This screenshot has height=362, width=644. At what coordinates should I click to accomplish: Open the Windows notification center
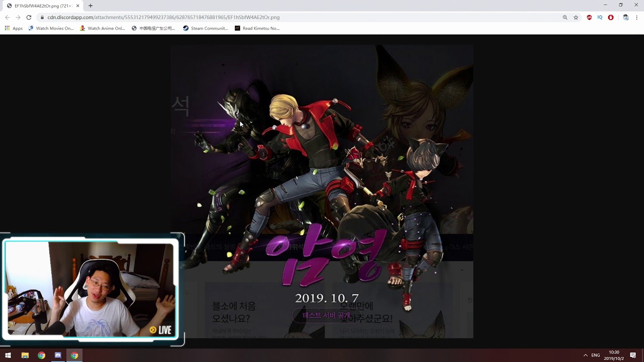click(633, 355)
